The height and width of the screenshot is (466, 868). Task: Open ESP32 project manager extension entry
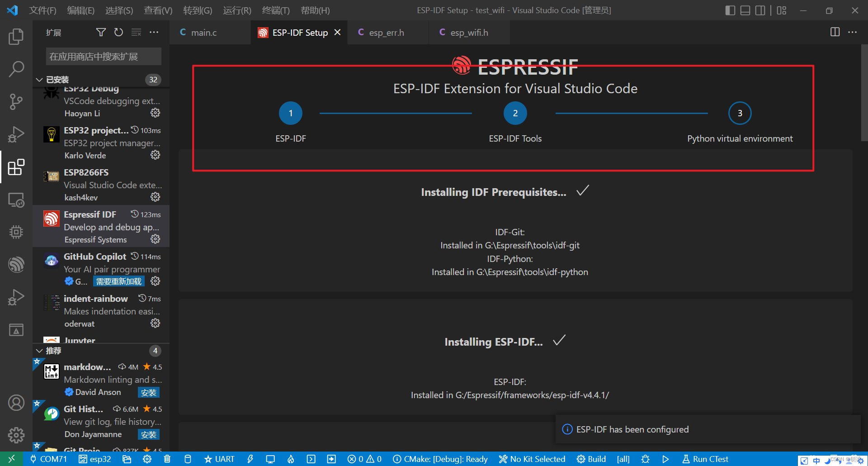click(x=101, y=143)
